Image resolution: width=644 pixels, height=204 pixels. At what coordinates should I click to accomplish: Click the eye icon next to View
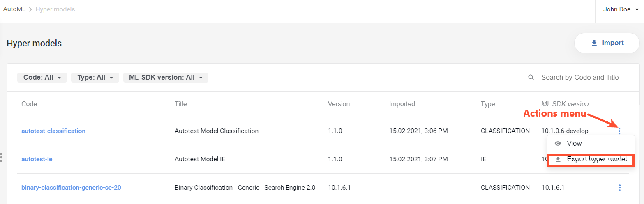tap(558, 144)
